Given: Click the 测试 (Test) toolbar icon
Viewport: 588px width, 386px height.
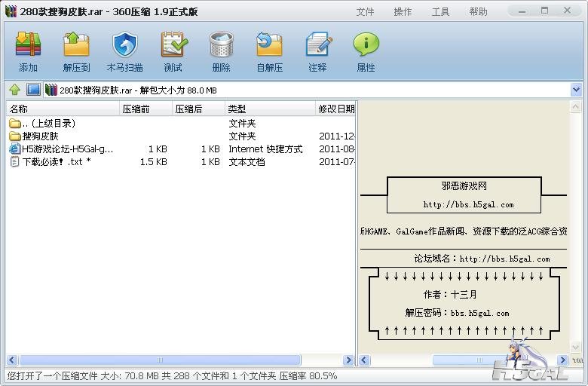Looking at the screenshot, I should click(x=173, y=44).
